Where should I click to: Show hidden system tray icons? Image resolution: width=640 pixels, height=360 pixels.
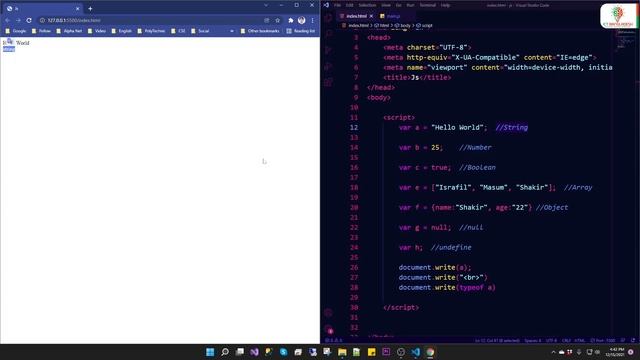(x=553, y=352)
